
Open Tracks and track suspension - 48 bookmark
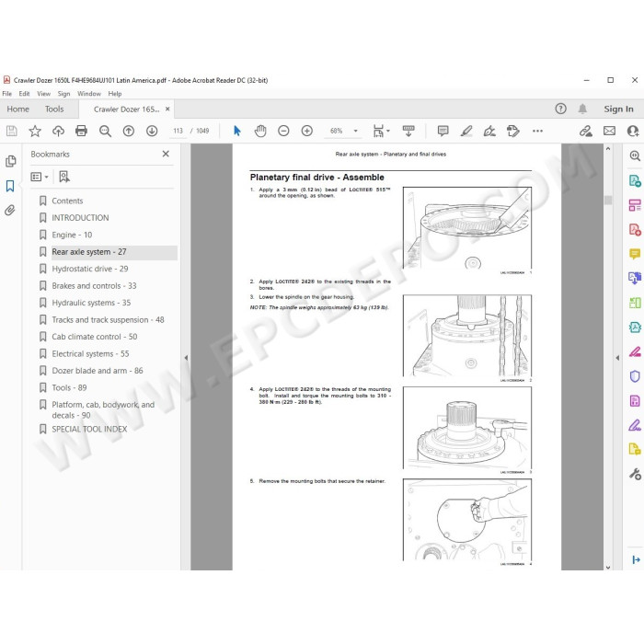108,319
